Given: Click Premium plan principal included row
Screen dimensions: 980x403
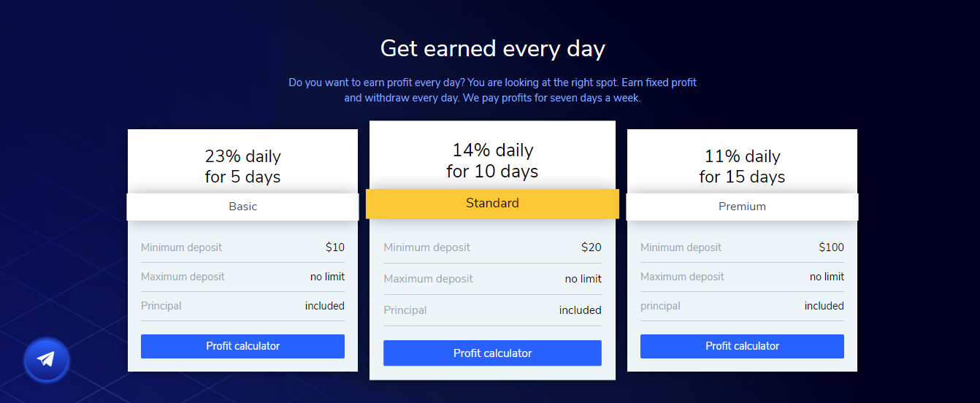Looking at the screenshot, I should [742, 306].
